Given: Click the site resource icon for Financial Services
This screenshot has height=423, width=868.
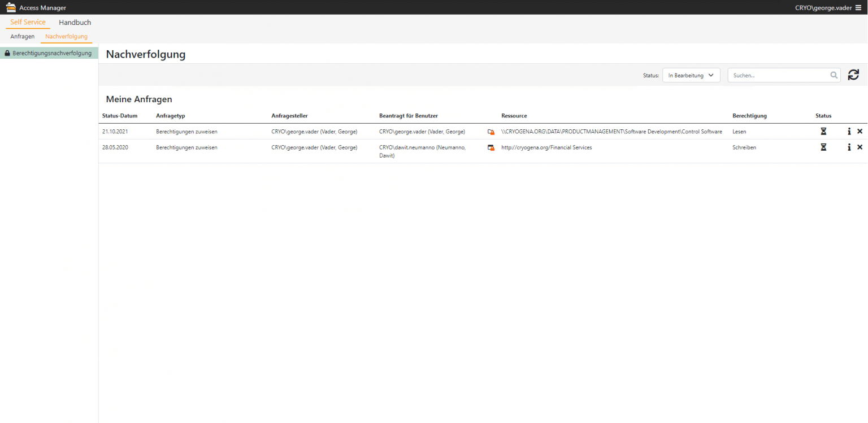Looking at the screenshot, I should [491, 148].
